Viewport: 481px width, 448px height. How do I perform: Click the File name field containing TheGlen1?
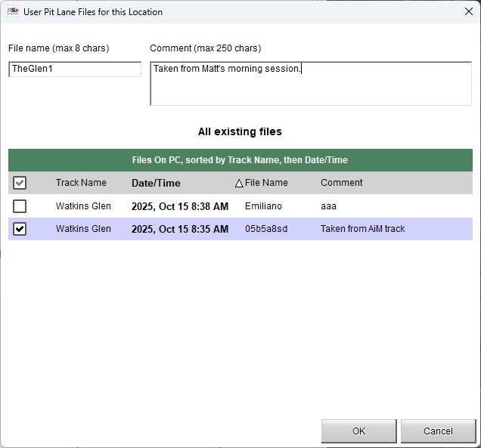pos(75,69)
